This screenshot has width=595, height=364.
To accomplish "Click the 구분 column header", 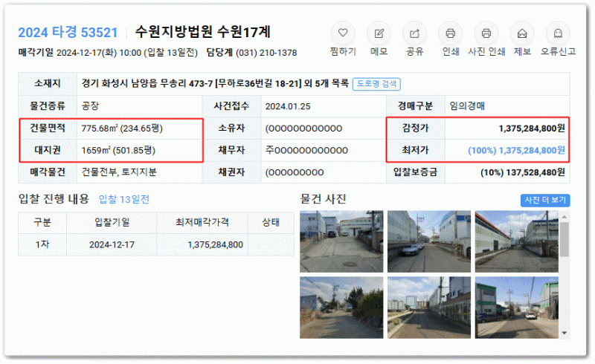I will coord(42,223).
